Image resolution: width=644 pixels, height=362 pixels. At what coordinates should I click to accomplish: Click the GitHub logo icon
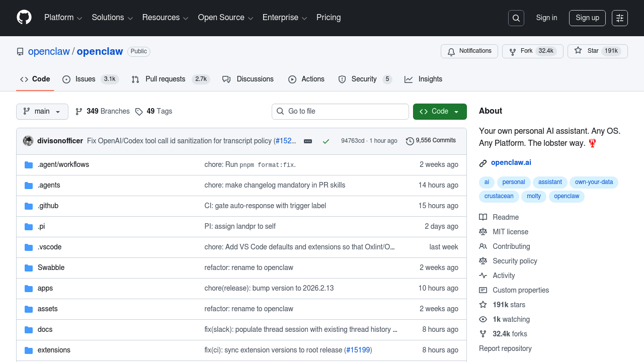tap(24, 18)
